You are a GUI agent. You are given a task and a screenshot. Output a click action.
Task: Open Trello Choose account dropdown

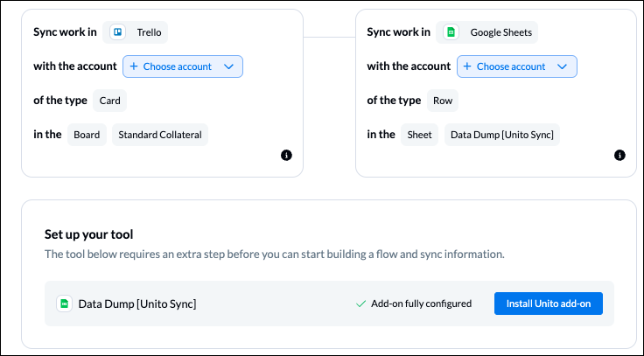pyautogui.click(x=183, y=66)
